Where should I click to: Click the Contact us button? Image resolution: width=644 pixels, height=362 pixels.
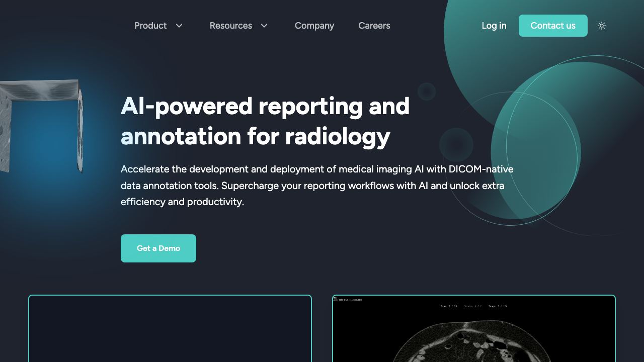(553, 26)
